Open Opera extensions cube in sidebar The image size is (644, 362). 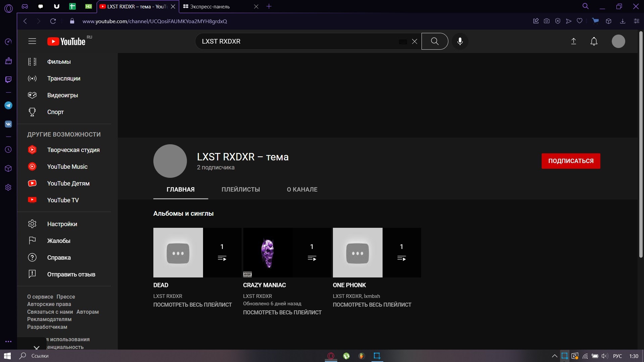[8, 168]
